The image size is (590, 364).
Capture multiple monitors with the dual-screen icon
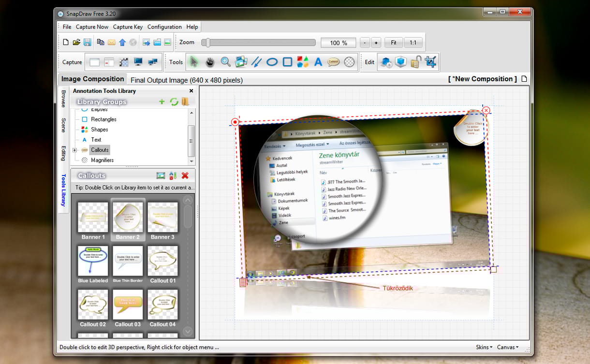[153, 62]
